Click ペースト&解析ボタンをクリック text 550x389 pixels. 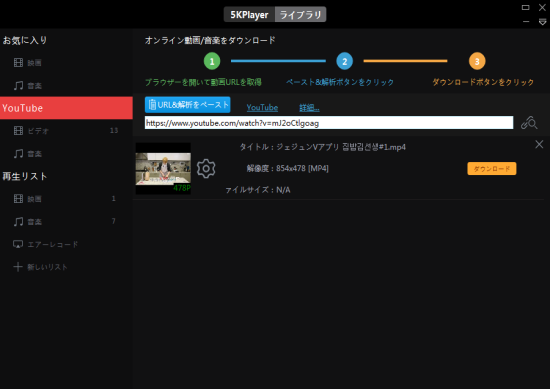click(x=340, y=82)
